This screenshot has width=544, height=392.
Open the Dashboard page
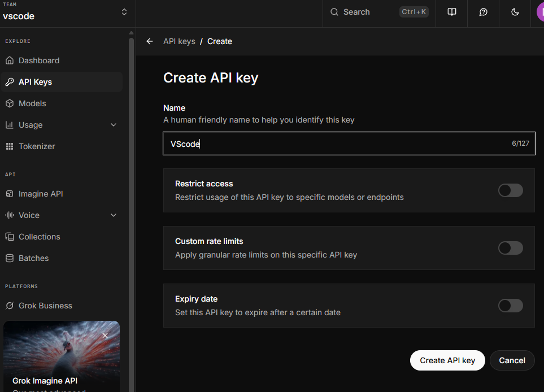point(62,60)
